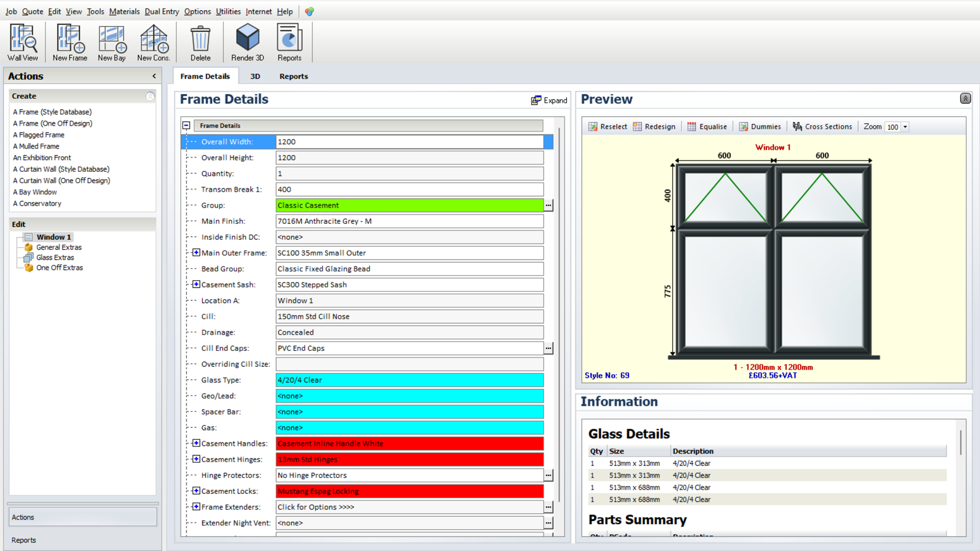980x551 pixels.
Task: Click the colorful icon after Help menu
Action: click(309, 11)
